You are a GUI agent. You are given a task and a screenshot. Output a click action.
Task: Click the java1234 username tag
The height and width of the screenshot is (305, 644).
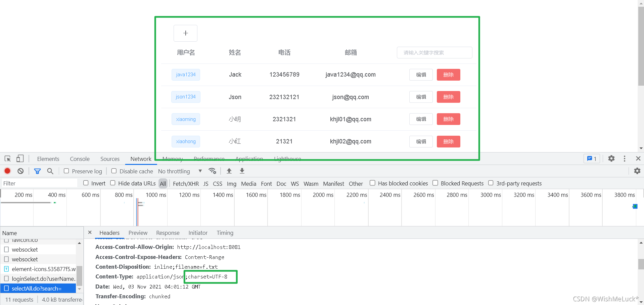[186, 75]
